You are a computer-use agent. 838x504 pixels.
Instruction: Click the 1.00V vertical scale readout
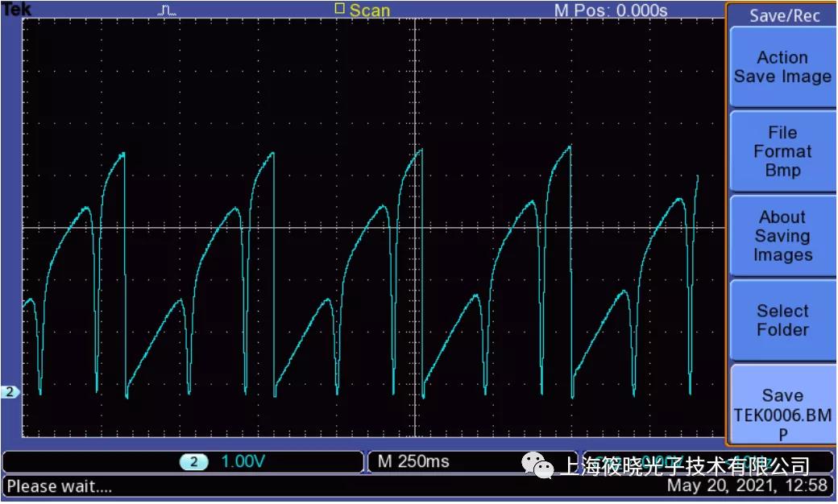[x=243, y=462]
